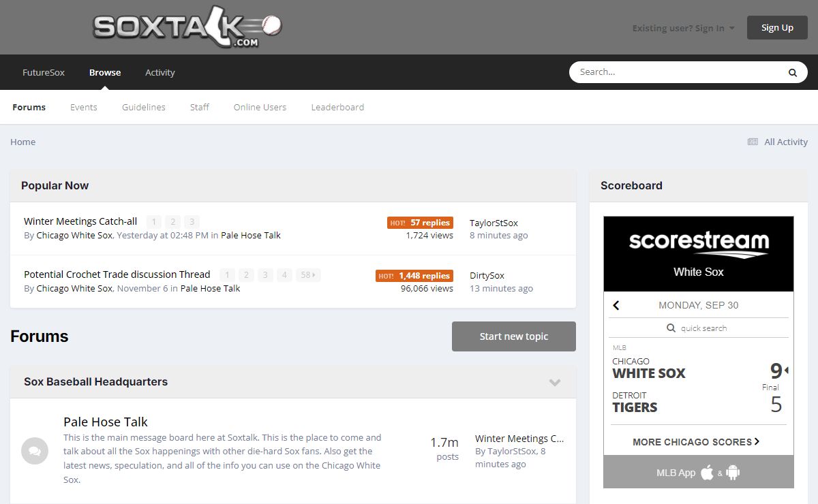818x504 pixels.
Task: Open TaylorStSox profile in Popular Now
Action: (x=494, y=223)
